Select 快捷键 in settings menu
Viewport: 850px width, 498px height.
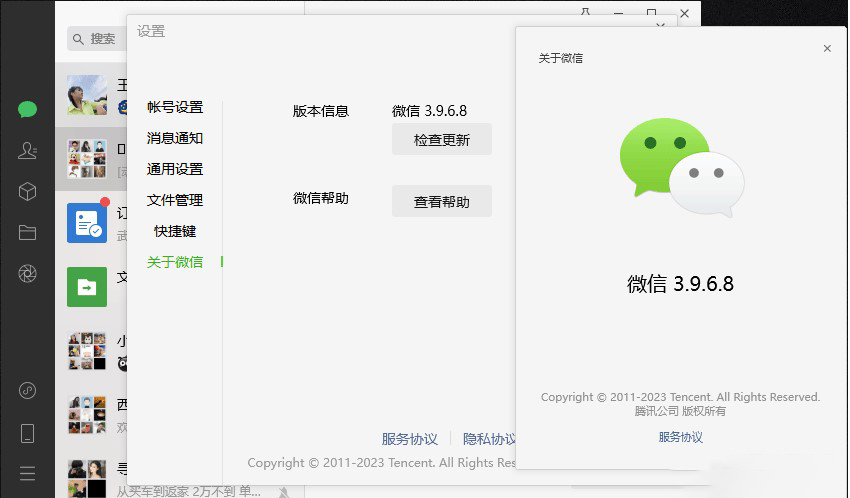pyautogui.click(x=175, y=231)
